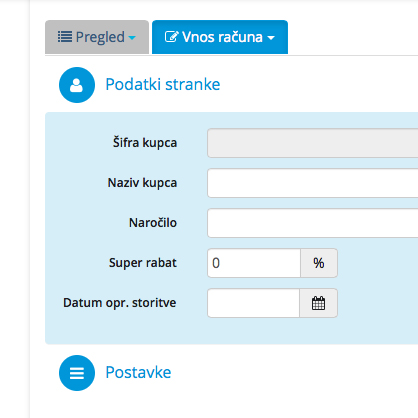Click the list icon beside Postavke
This screenshot has height=418, width=418.
coord(77,373)
